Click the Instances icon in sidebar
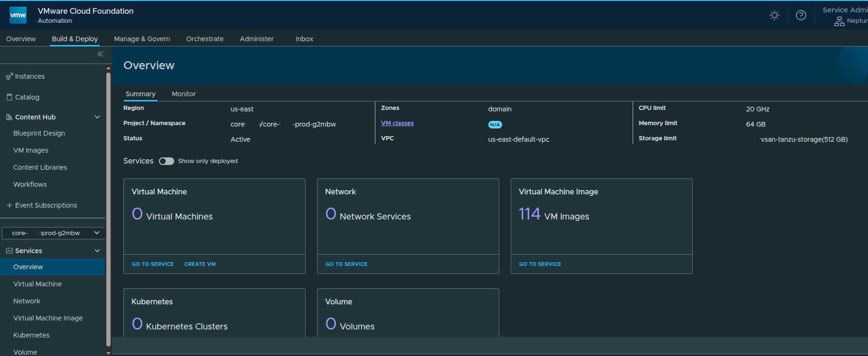868x356 pixels. [x=9, y=76]
